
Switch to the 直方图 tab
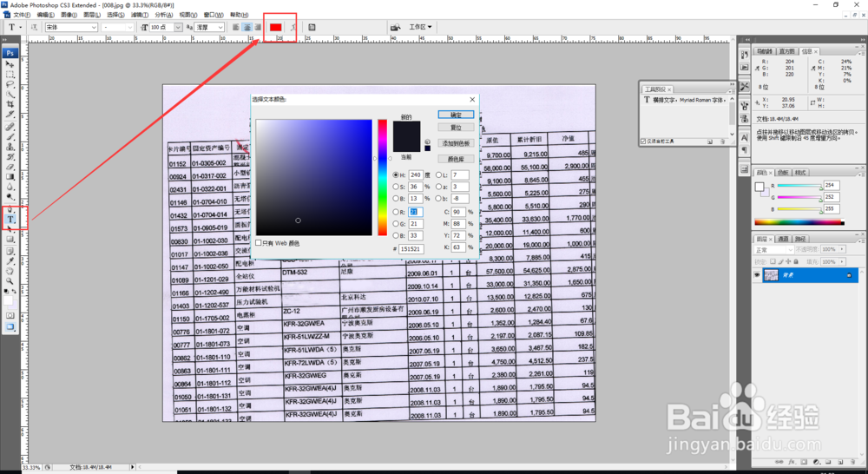[786, 51]
